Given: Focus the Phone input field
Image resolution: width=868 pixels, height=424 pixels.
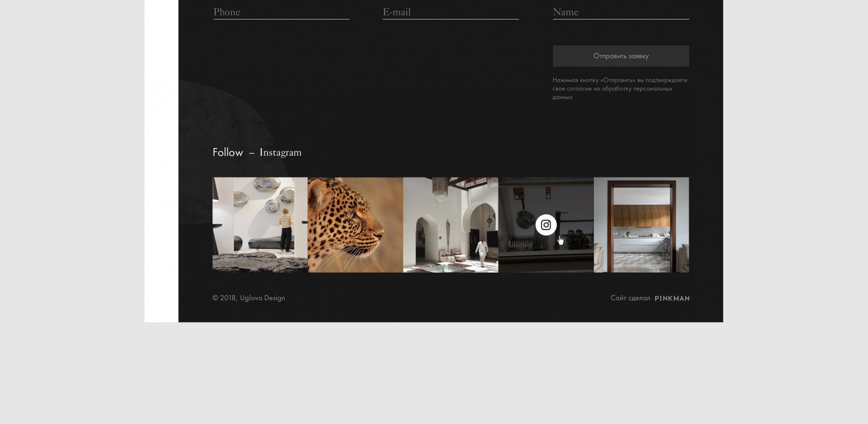Looking at the screenshot, I should tap(281, 12).
